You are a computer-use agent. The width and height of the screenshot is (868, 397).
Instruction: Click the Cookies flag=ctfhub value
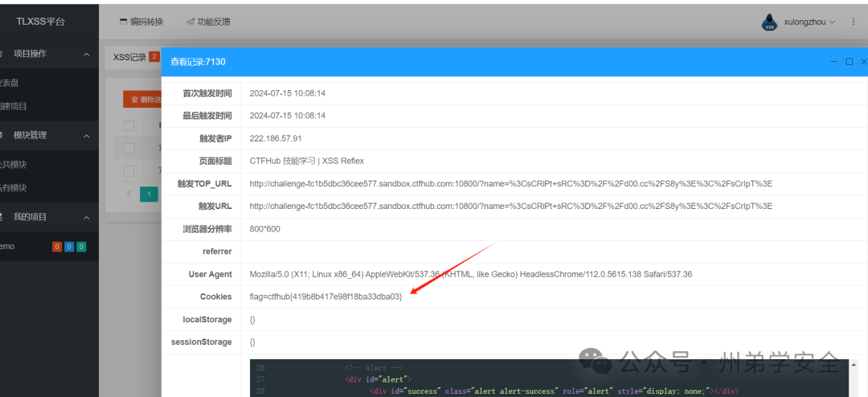325,297
